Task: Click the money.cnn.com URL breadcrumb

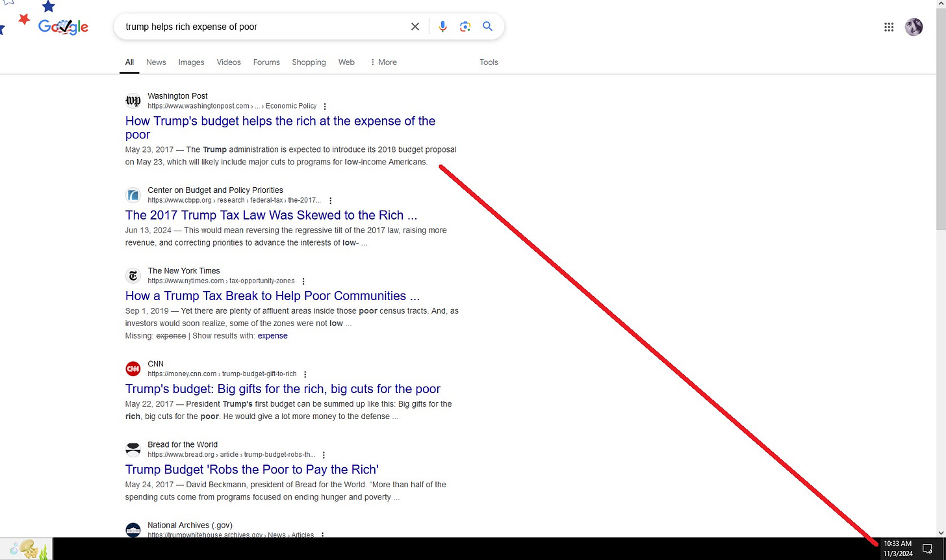Action: tap(222, 374)
